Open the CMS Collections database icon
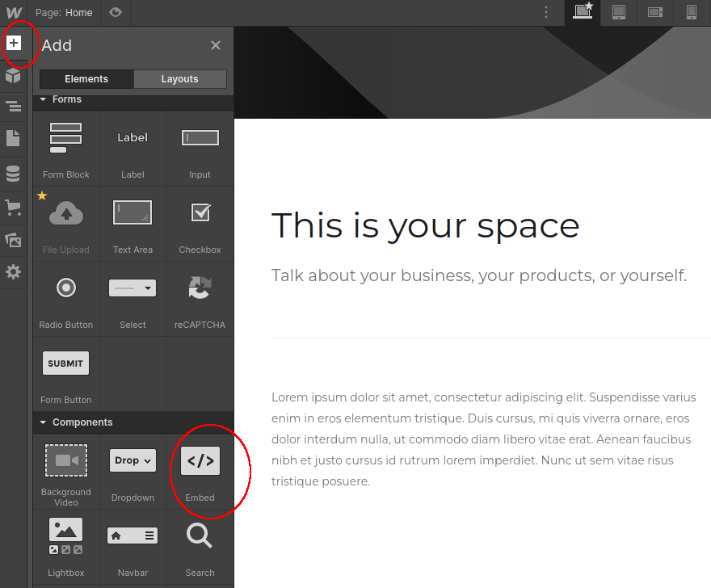Screen dimensions: 711x588 point(13,173)
